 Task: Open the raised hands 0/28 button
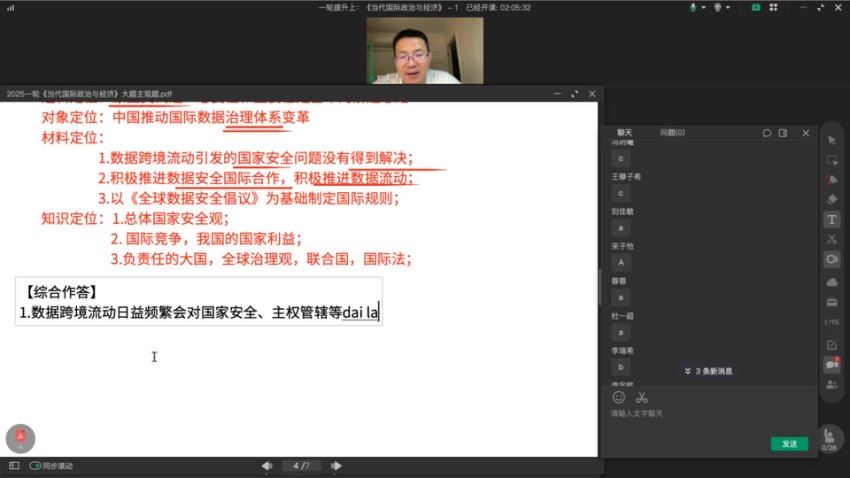(x=829, y=440)
